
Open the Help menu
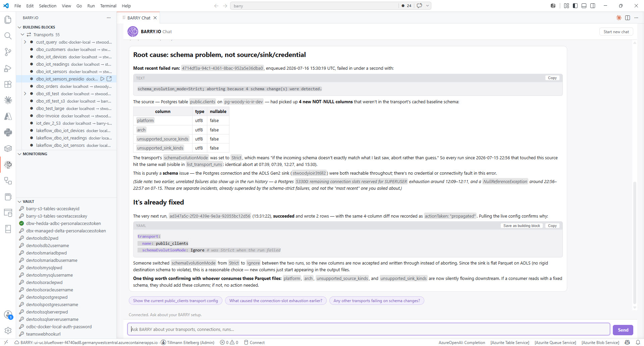pos(126,6)
